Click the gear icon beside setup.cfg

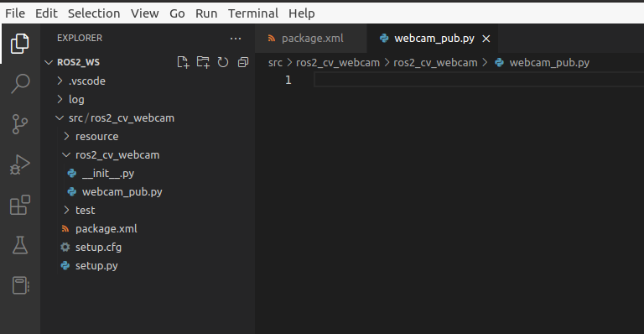65,247
